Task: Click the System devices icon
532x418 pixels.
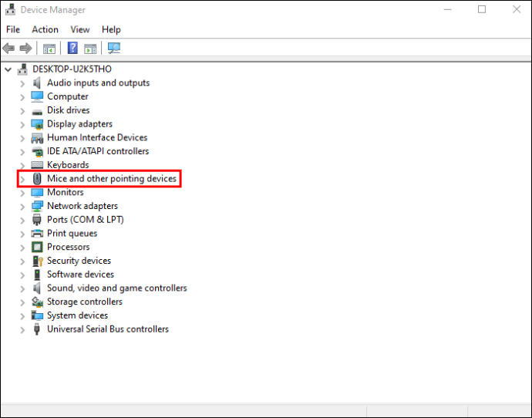Action: [37, 315]
